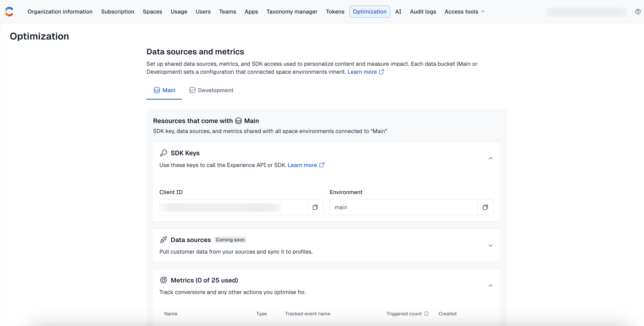This screenshot has height=326, width=644.
Task: Click the Contentful logo icon
Action: tap(9, 12)
